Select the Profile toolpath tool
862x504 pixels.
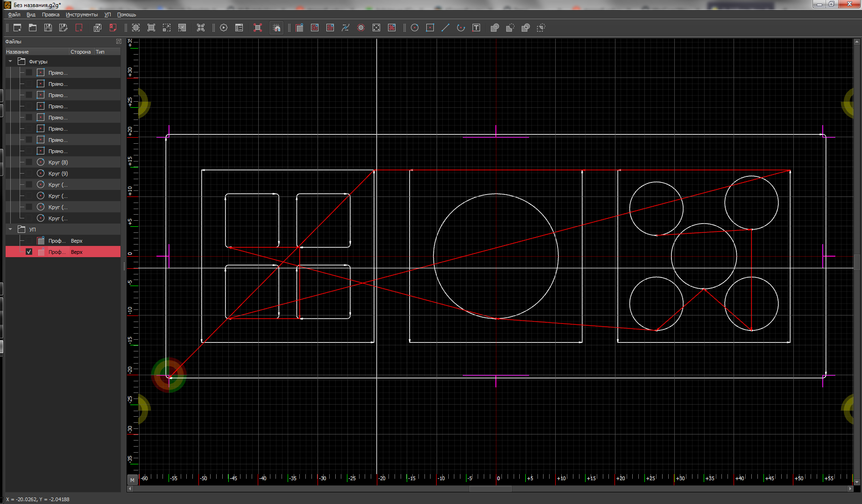pos(299,28)
